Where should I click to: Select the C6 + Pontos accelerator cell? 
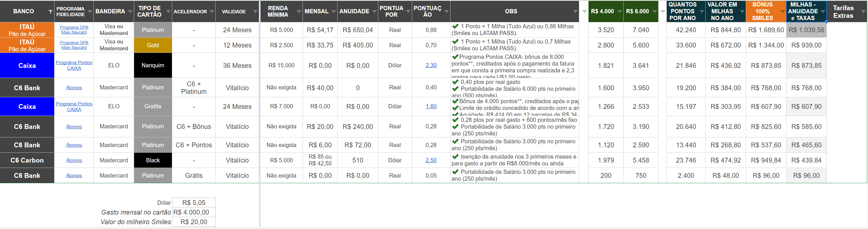tap(194, 145)
